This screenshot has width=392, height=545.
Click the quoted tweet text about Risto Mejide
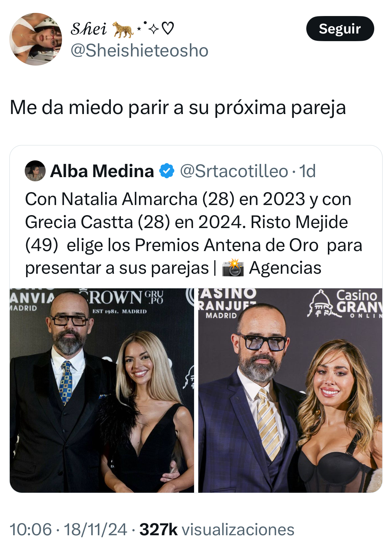click(x=193, y=234)
